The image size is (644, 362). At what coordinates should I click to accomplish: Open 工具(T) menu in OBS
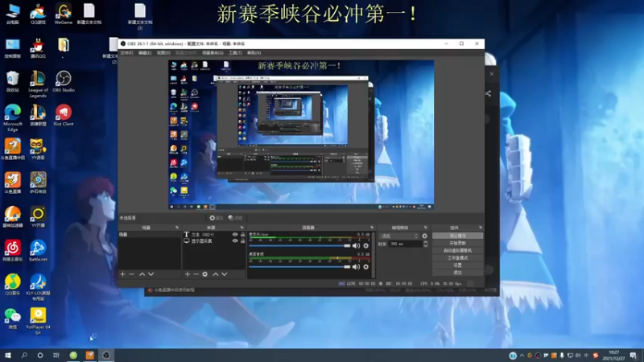pyautogui.click(x=235, y=53)
